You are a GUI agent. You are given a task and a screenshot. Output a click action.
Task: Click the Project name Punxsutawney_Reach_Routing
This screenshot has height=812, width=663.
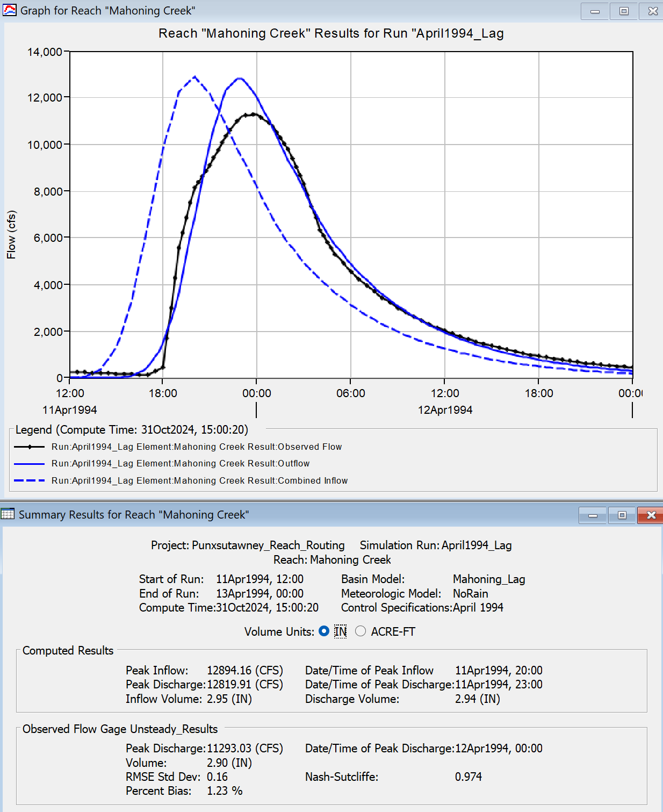[268, 545]
